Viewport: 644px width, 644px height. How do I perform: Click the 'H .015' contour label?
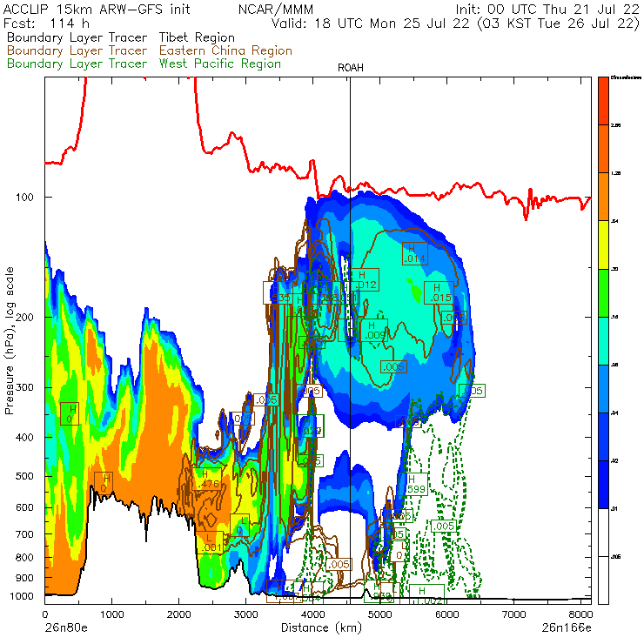pos(439,292)
